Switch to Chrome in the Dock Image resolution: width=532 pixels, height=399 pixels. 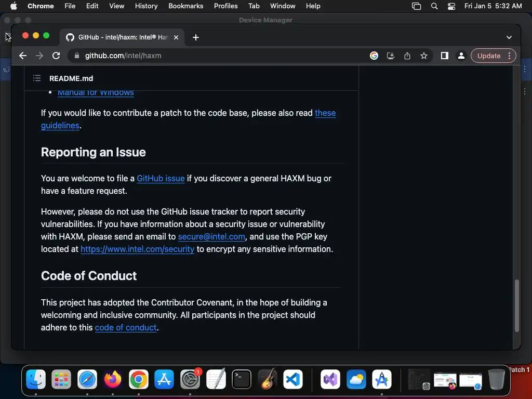coord(138,379)
